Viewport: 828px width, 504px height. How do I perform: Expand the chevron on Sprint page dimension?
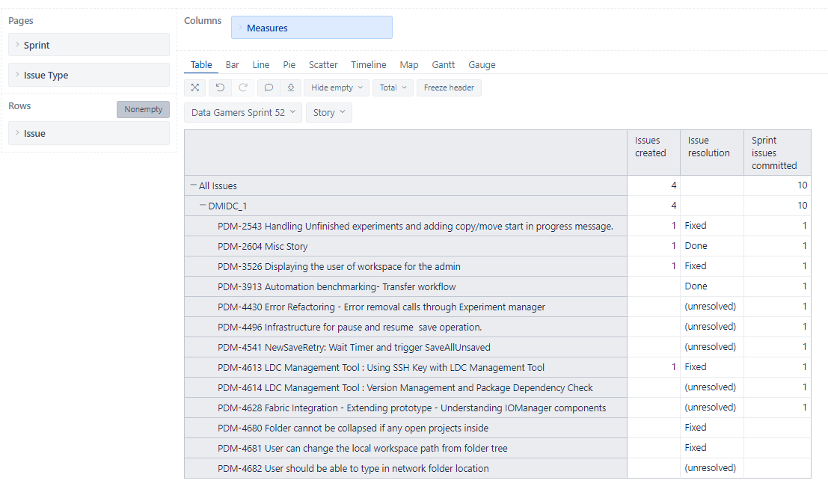17,45
